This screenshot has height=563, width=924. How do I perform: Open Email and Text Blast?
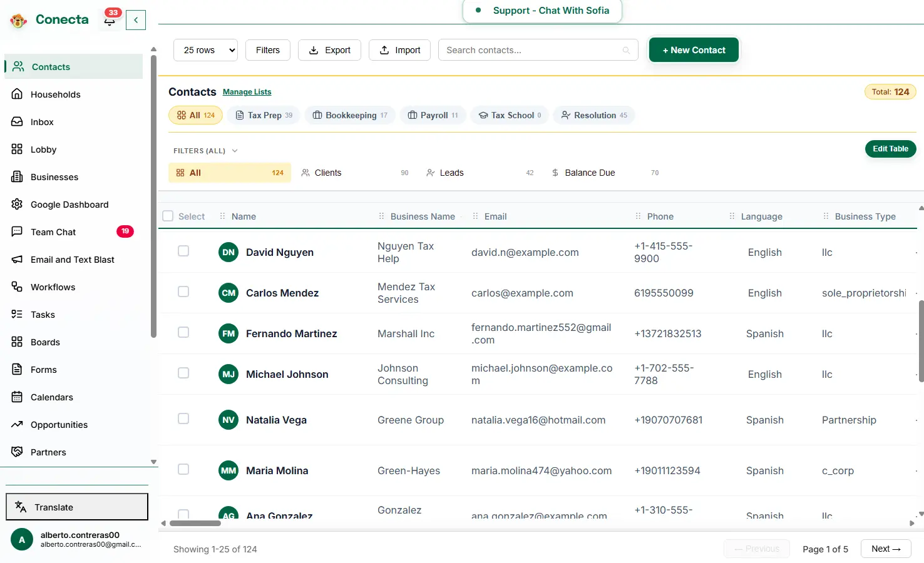pyautogui.click(x=72, y=259)
